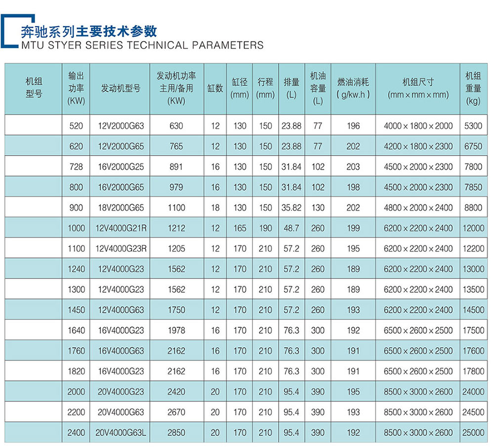Click displacement value 35.82
Viewport: 494px width, 448px height.
click(x=291, y=207)
